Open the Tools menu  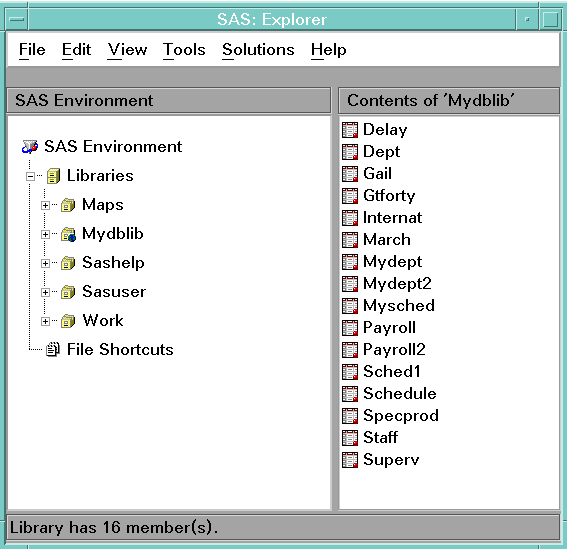tap(184, 50)
